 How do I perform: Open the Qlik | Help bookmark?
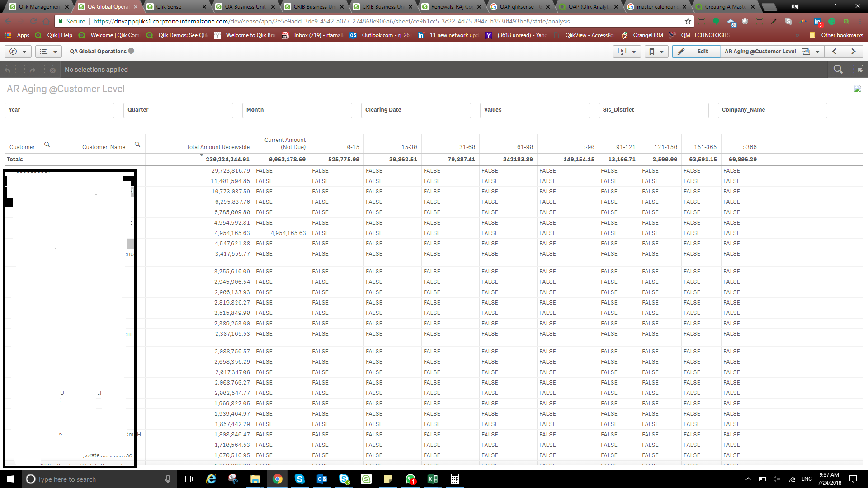(x=54, y=35)
